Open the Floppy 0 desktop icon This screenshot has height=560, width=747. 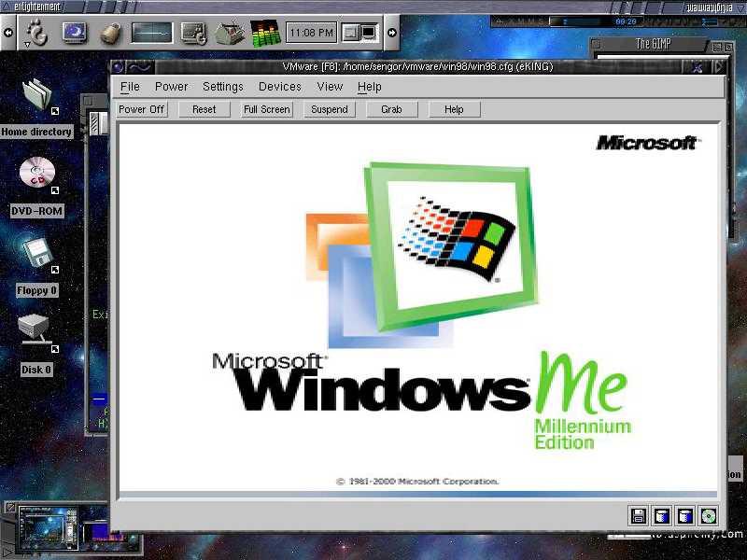click(36, 255)
